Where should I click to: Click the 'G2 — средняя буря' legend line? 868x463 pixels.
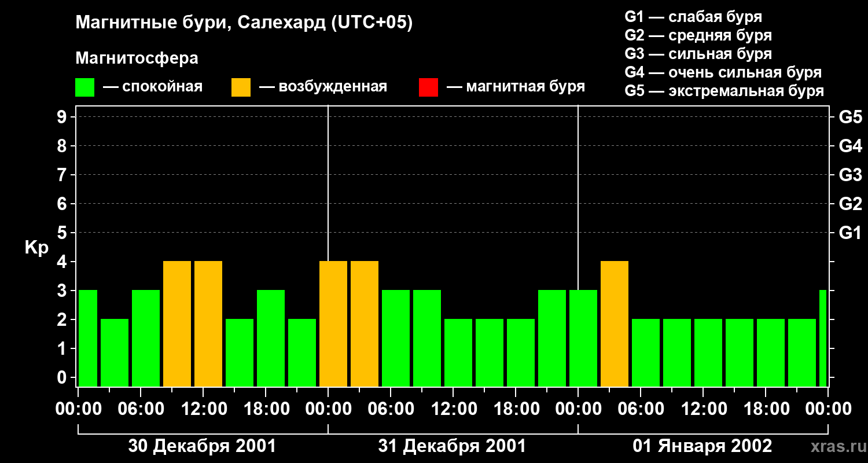pos(698,35)
